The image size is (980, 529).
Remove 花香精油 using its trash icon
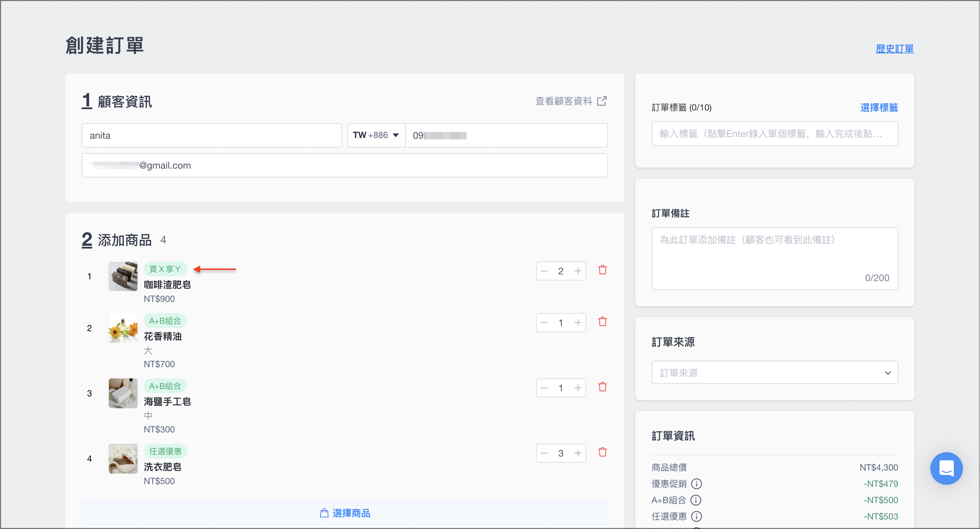(602, 322)
